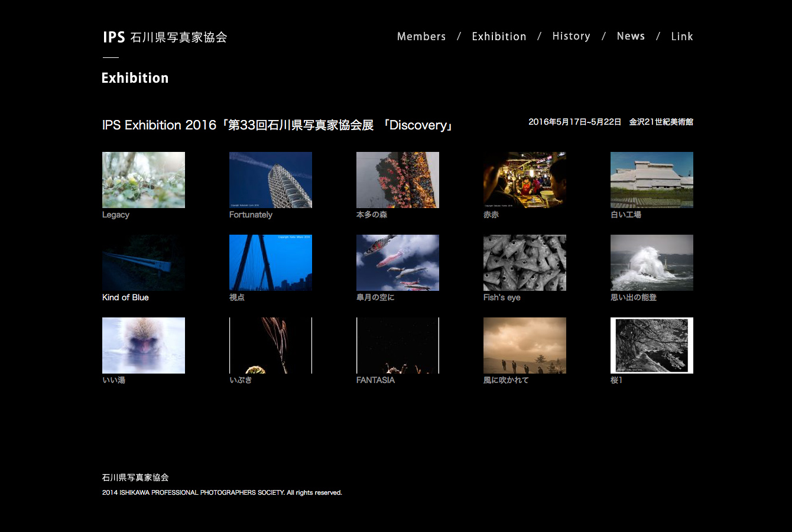
Task: Open the Link page in navigation
Action: click(x=681, y=37)
